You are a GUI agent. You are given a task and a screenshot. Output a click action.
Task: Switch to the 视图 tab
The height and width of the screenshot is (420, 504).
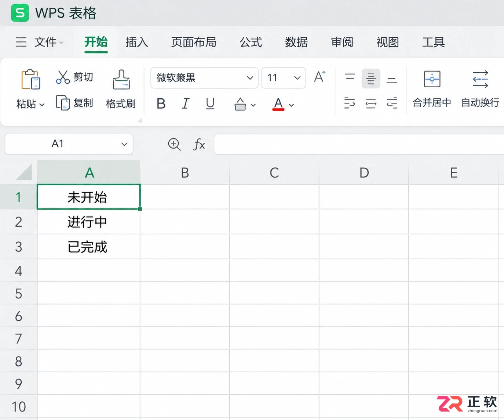[x=388, y=42]
